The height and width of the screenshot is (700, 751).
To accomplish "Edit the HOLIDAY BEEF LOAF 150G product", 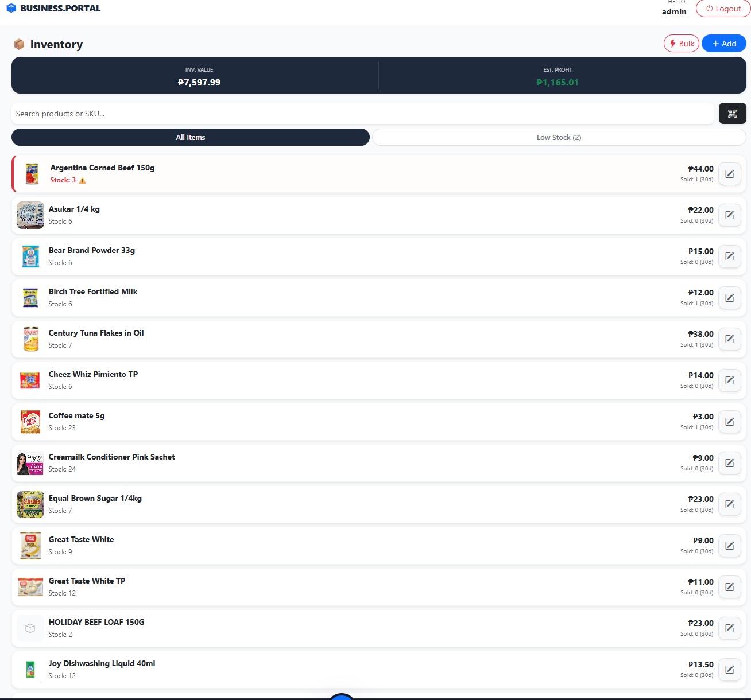I will point(729,628).
